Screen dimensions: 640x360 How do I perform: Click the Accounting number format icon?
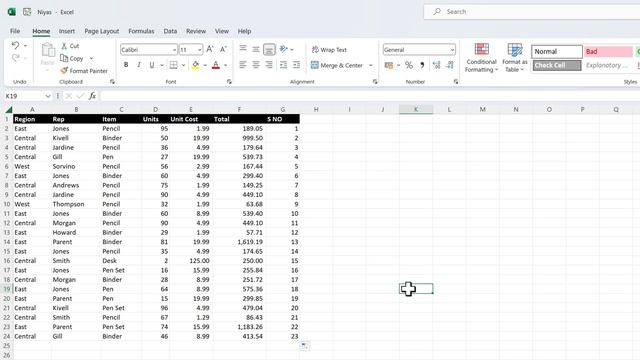point(389,65)
